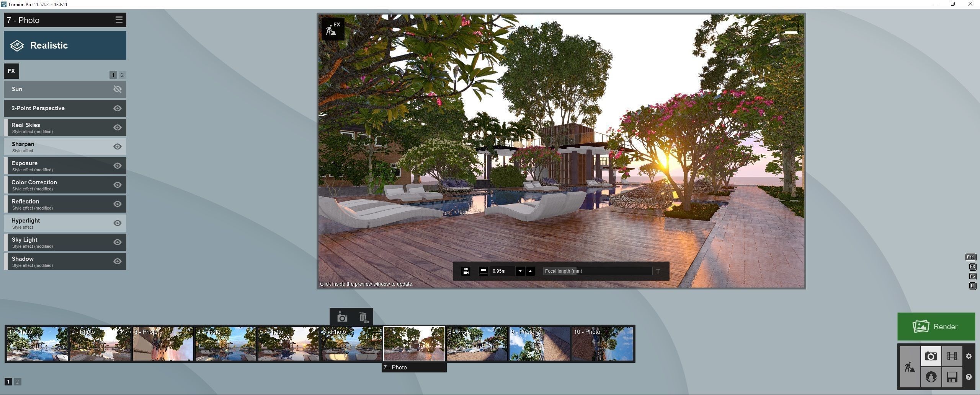Decrease camera height with down arrow

pos(520,271)
